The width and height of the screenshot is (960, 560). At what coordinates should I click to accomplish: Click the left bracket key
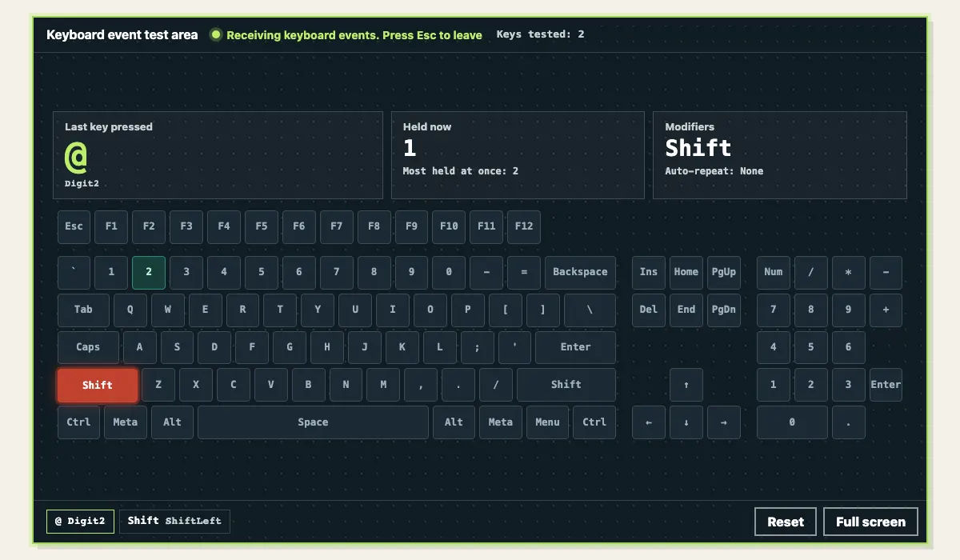click(x=506, y=310)
